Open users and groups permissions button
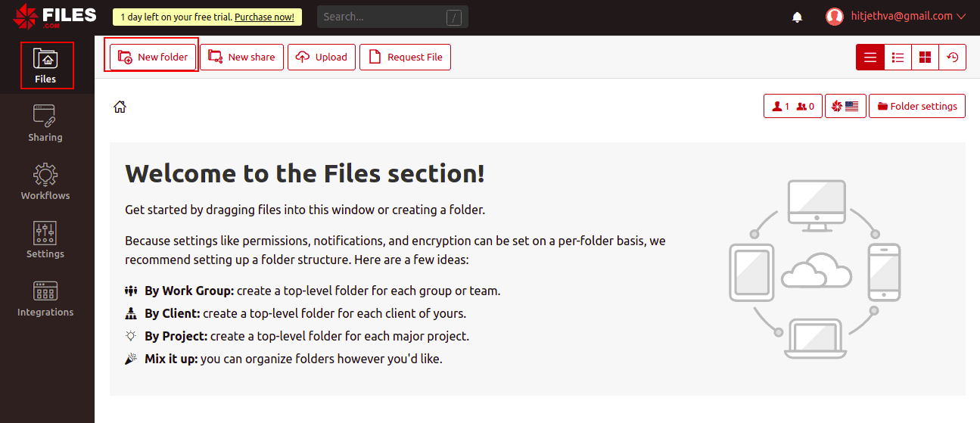 [x=793, y=106]
